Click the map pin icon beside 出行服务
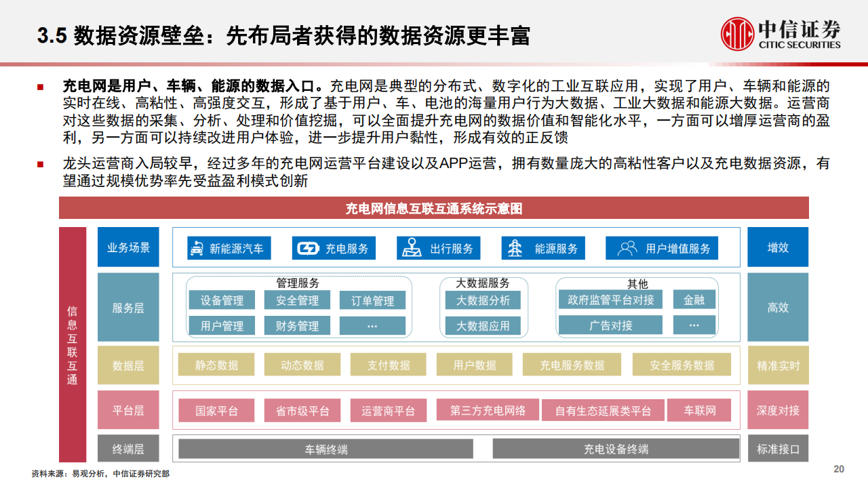The height and width of the screenshot is (488, 868). point(411,248)
